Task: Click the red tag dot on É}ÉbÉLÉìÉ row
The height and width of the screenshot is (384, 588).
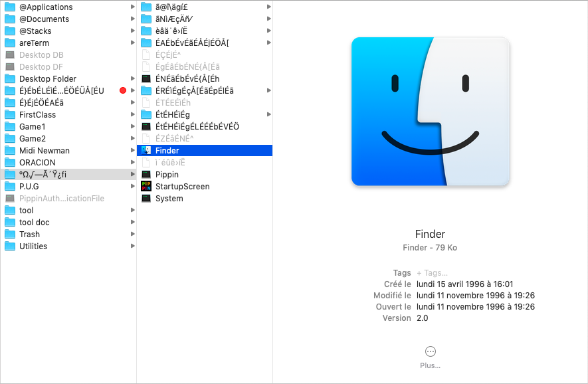Action: 123,90
